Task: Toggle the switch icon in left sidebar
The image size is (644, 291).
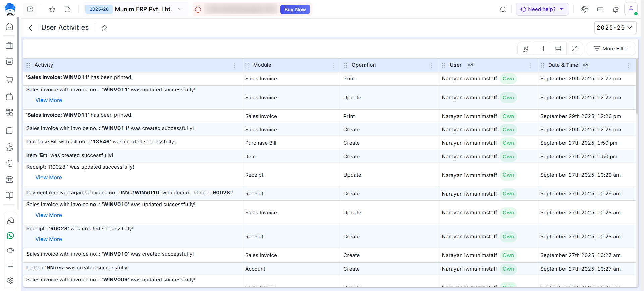Action: pos(10,250)
